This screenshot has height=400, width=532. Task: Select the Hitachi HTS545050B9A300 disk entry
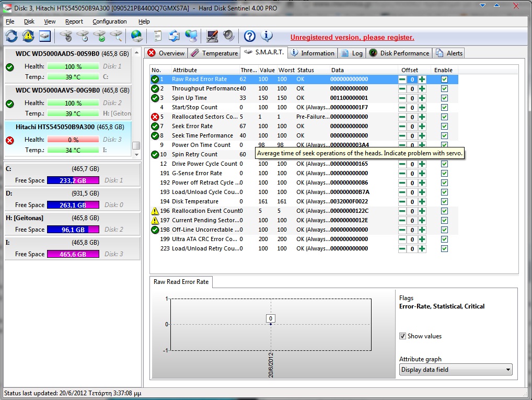[x=67, y=139]
